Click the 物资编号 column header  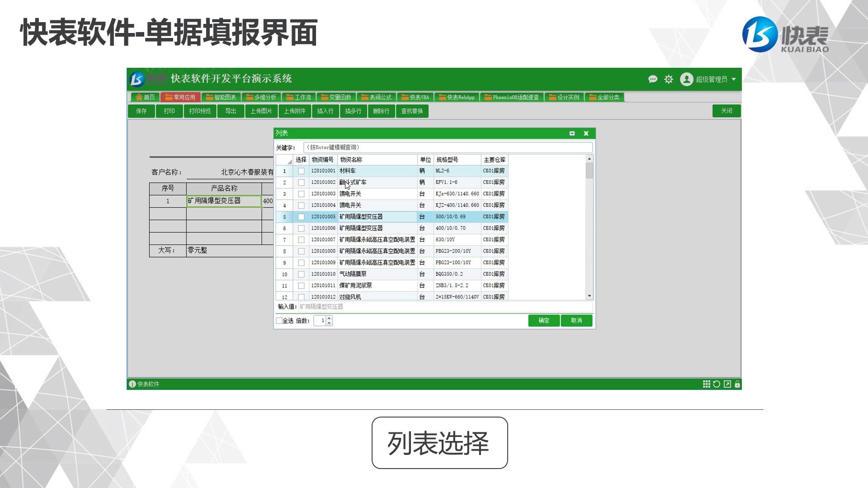[x=323, y=160]
